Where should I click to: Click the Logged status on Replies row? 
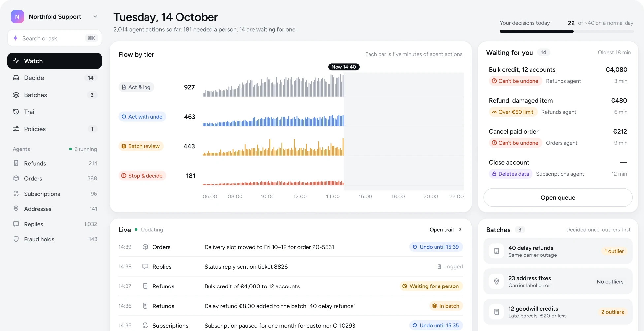[x=450, y=266]
